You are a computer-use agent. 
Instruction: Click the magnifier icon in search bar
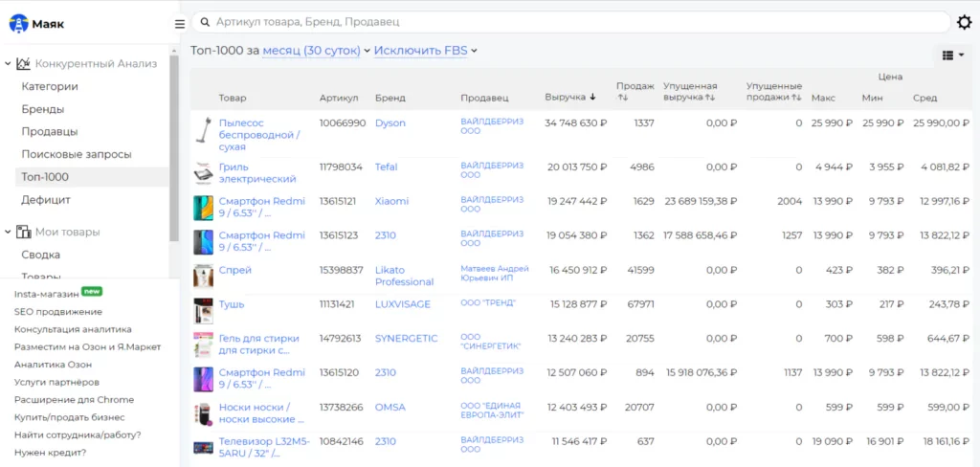pyautogui.click(x=204, y=22)
